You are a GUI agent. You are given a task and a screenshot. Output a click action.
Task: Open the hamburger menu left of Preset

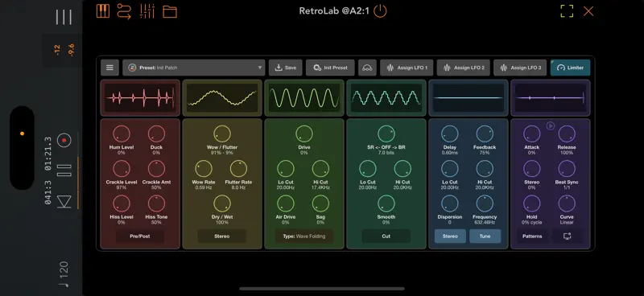[109, 68]
